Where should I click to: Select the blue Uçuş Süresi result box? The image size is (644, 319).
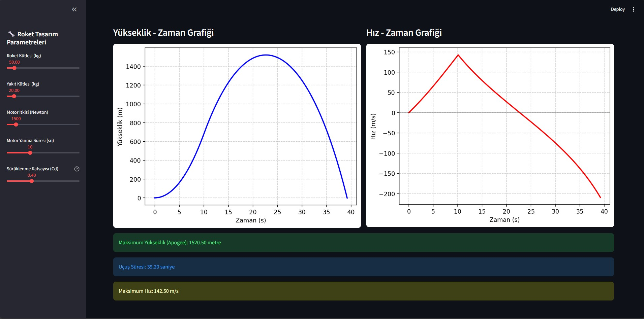(x=363, y=267)
